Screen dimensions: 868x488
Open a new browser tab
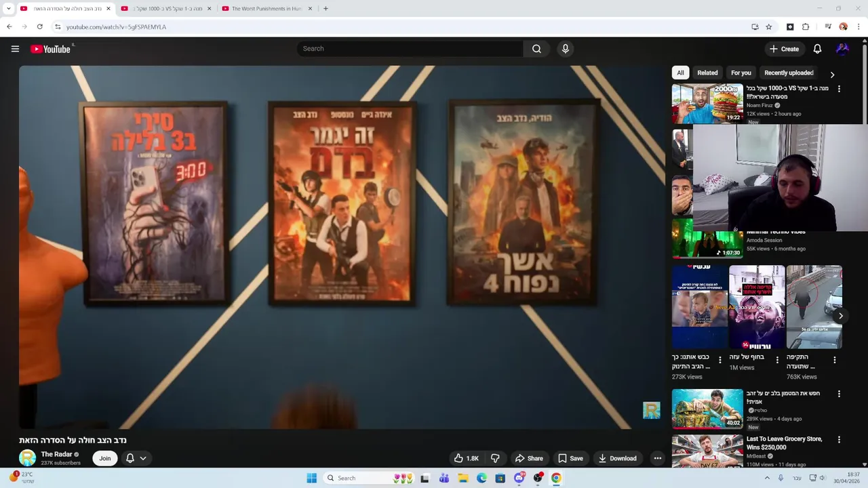pos(325,9)
